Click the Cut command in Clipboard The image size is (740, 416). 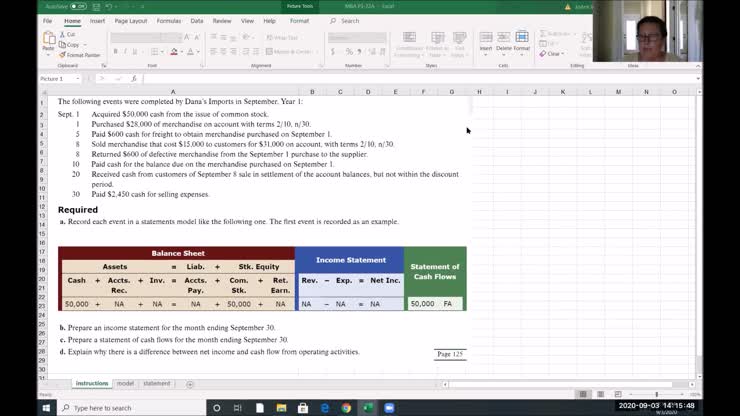[69, 34]
